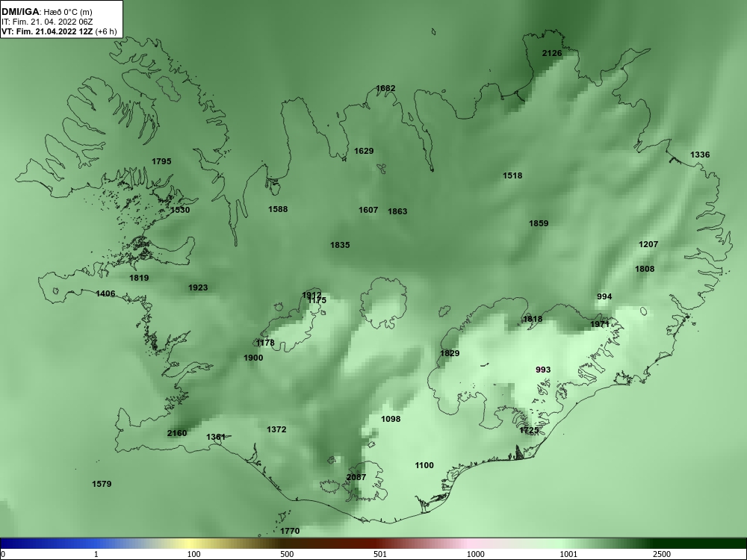Viewport: 747px width, 560px height.
Task: Click the legend label 501
Action: point(380,554)
